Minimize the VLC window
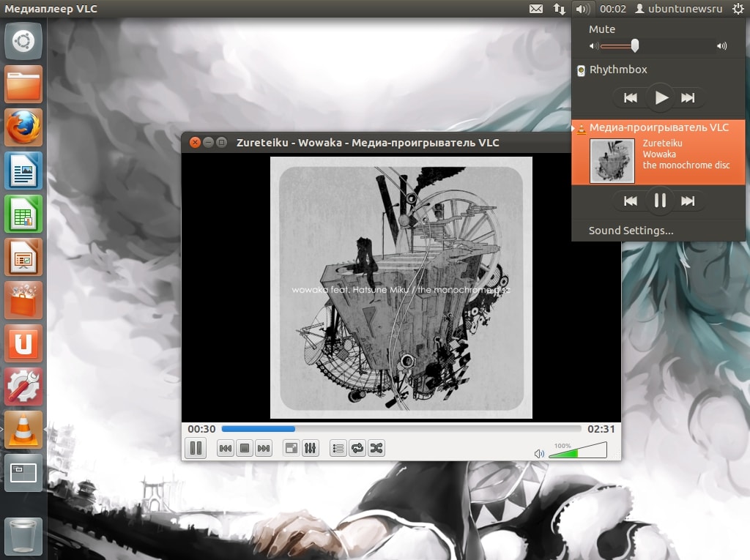This screenshot has width=750, height=560. (x=208, y=143)
